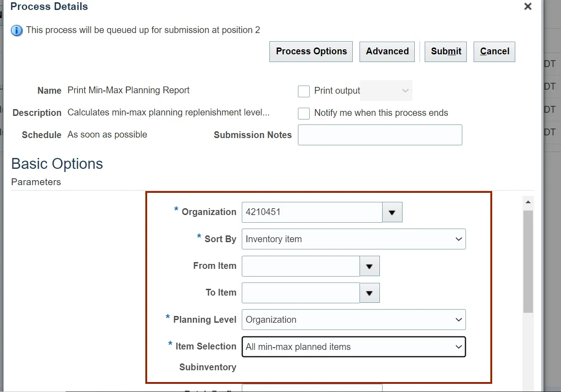Expand the Sort By dropdown
561x392 pixels.
click(354, 239)
